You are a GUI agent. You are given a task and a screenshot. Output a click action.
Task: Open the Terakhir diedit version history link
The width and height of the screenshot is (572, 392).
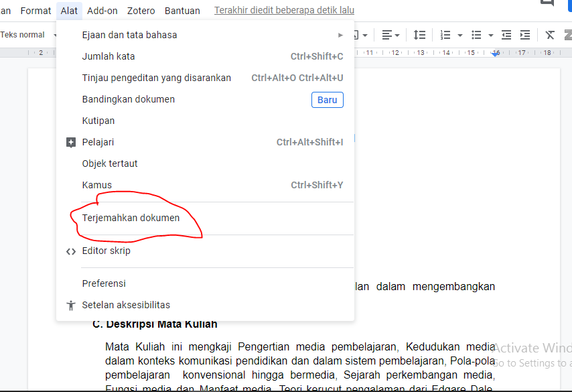(284, 11)
